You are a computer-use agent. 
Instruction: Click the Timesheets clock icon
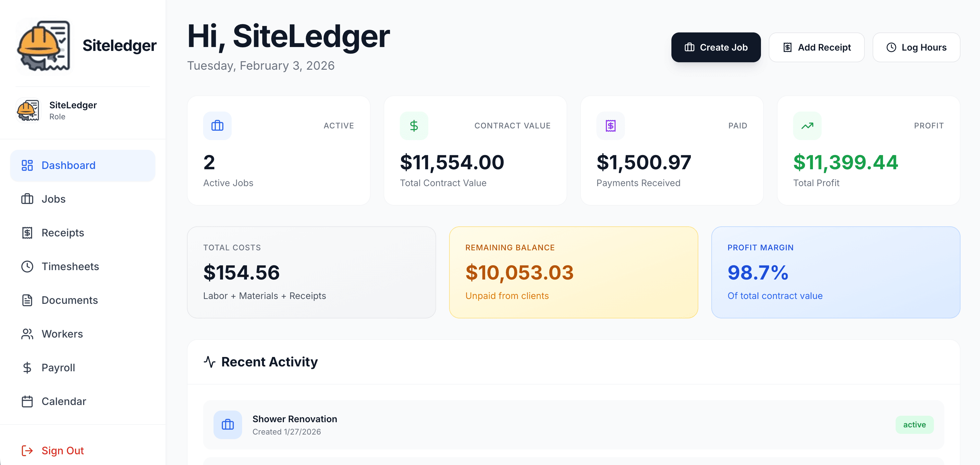[x=27, y=266]
